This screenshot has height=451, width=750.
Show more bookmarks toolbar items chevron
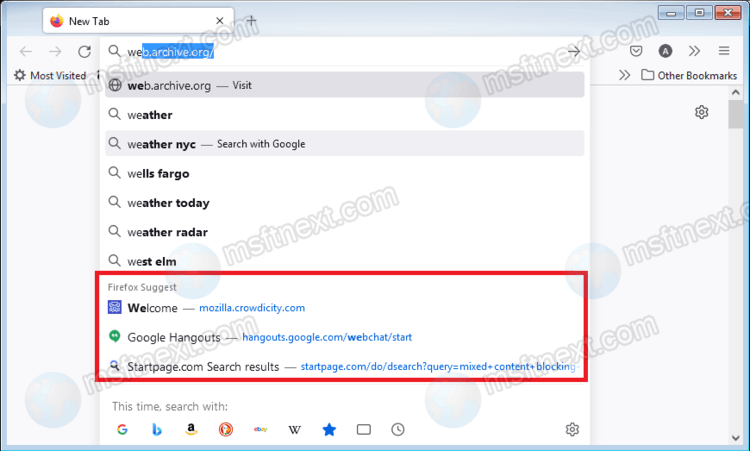point(625,75)
